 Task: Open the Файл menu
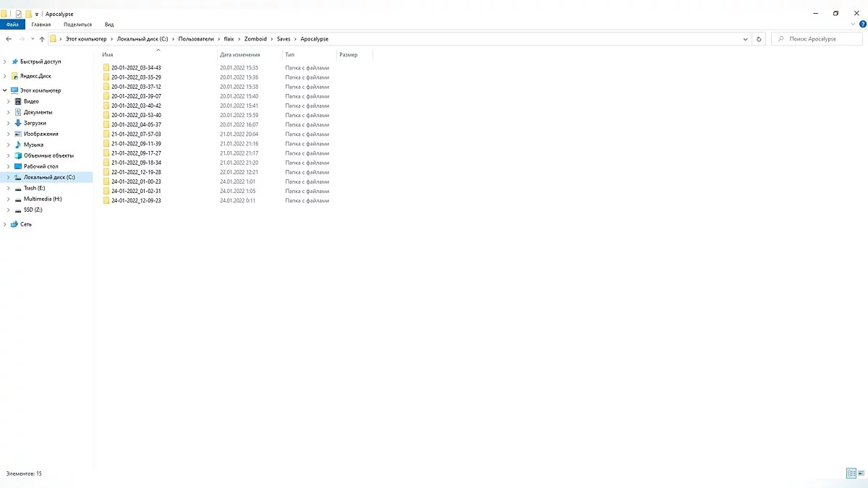[x=12, y=25]
